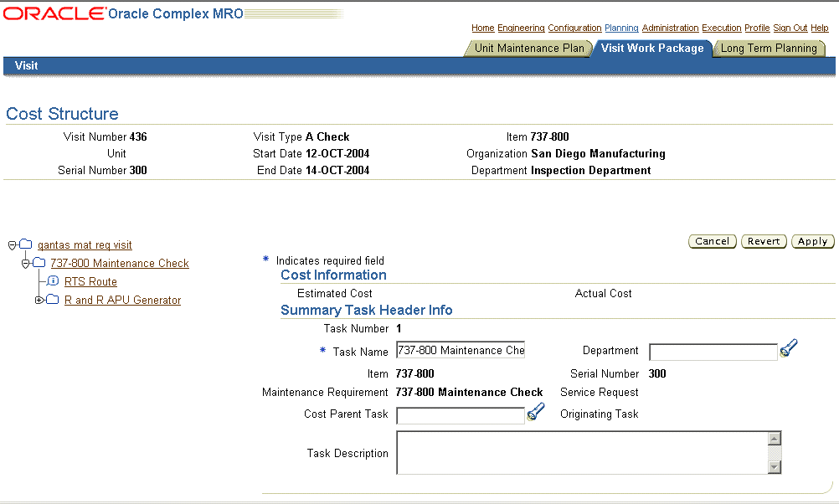
Task: Click the Visit Number value 436
Action: (138, 137)
